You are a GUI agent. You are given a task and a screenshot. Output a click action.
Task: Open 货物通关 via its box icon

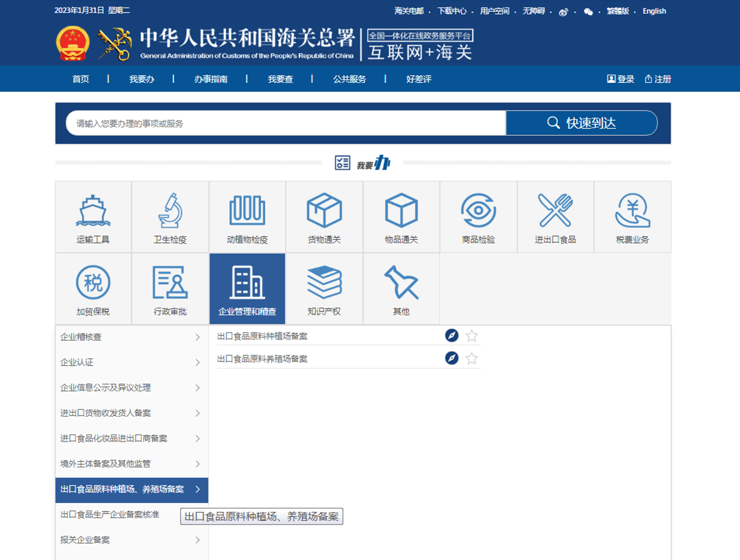[324, 209]
